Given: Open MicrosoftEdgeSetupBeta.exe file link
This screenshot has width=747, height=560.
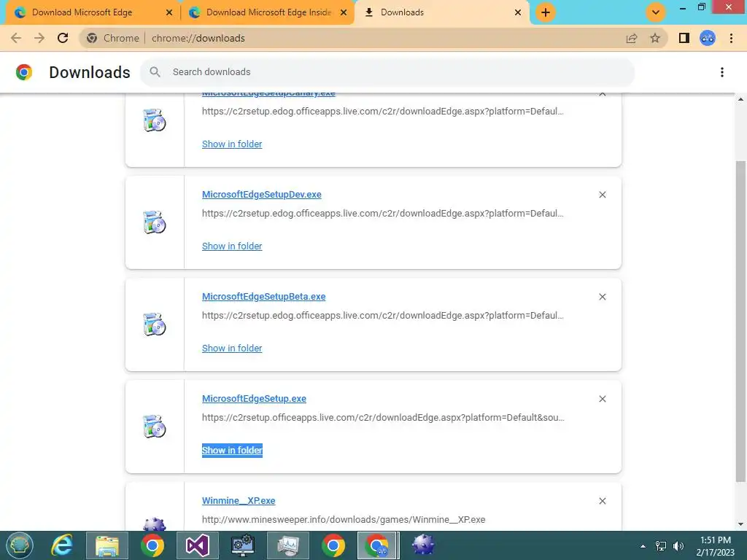Looking at the screenshot, I should click(263, 297).
